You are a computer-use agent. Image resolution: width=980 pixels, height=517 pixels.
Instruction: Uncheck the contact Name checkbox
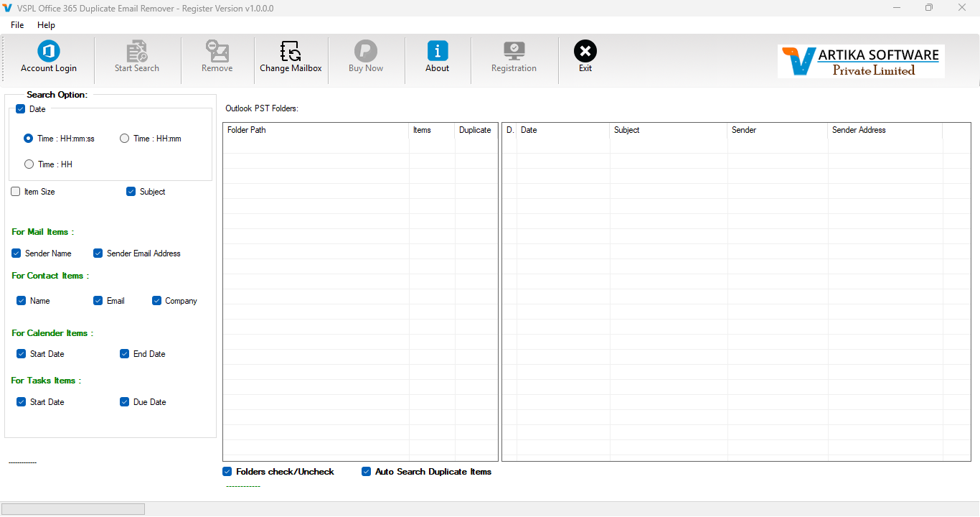[x=21, y=301]
